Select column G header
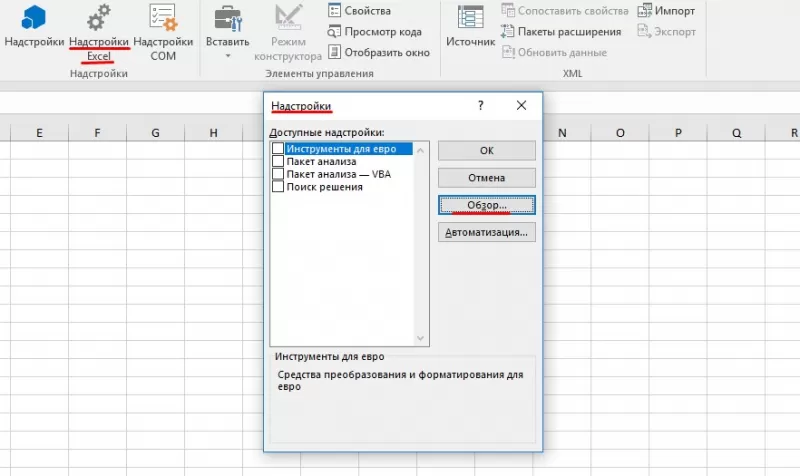 point(156,133)
